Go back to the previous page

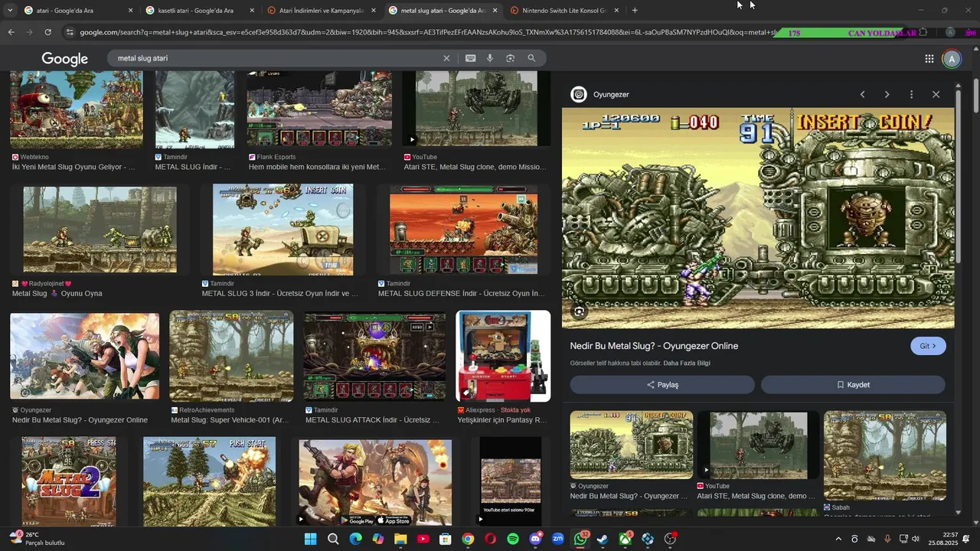pos(11,32)
